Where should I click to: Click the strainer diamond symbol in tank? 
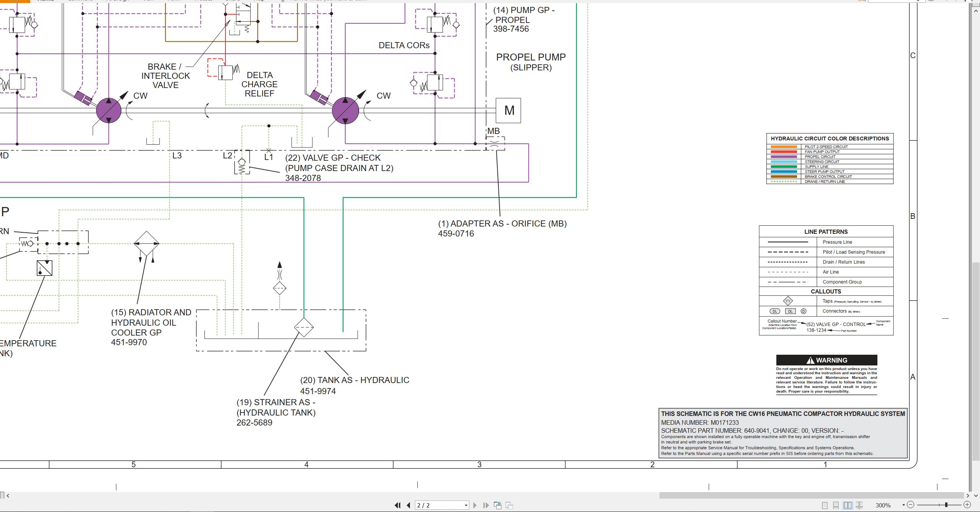coord(304,327)
